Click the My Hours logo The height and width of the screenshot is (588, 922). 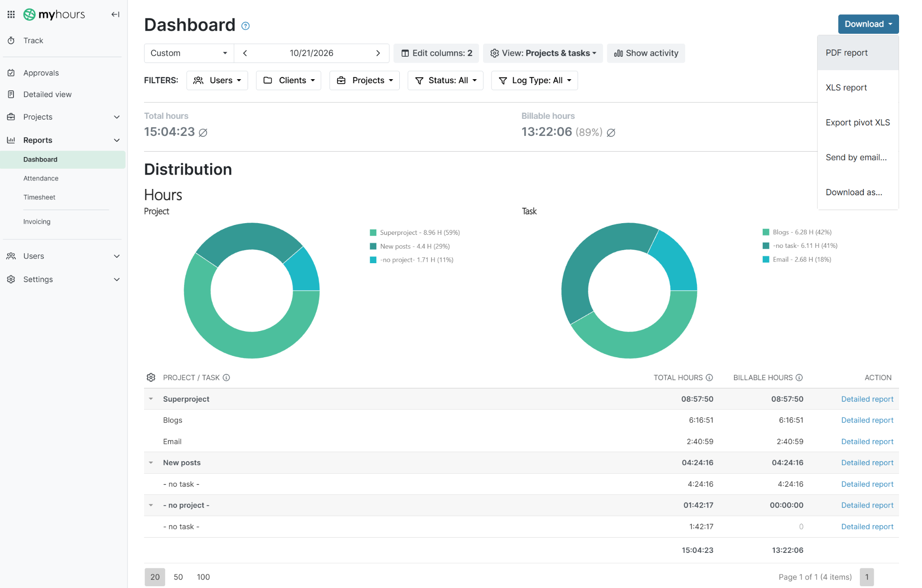[54, 14]
